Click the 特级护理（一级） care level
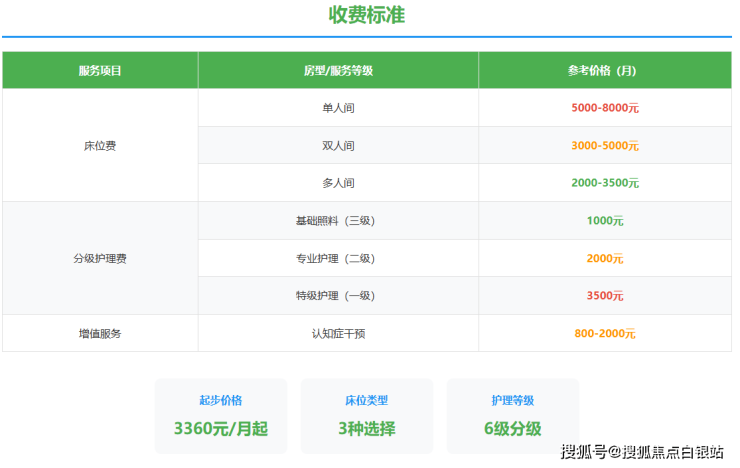Screen dimensions: 740x468 click(x=338, y=296)
